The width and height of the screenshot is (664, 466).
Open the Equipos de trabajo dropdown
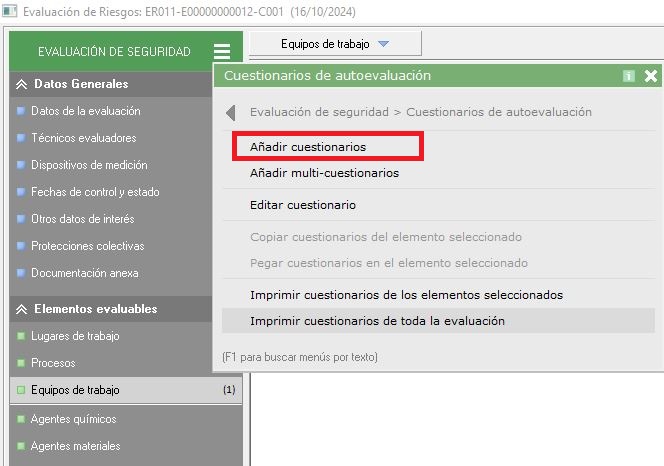click(x=335, y=44)
